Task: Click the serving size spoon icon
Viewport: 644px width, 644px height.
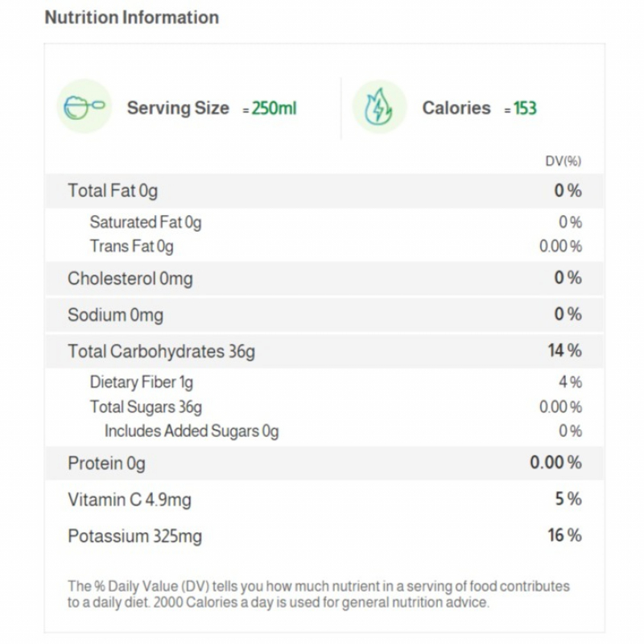Action: coord(84,107)
